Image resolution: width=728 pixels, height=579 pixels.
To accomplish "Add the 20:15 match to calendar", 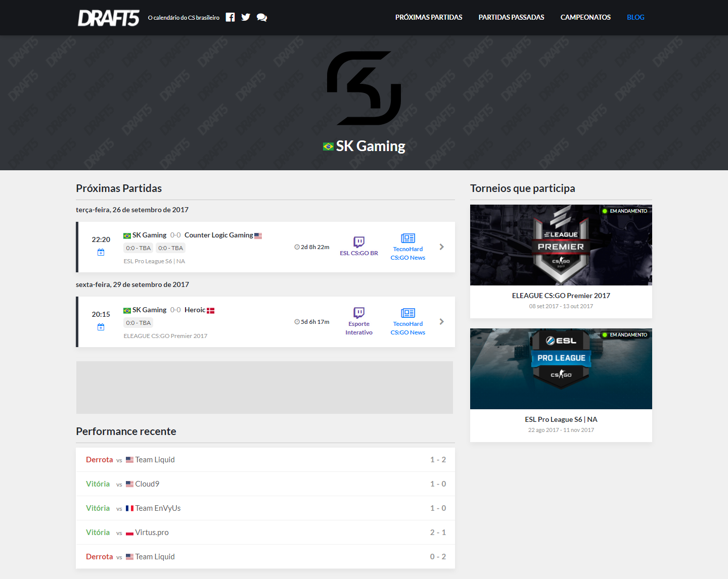I will [x=101, y=327].
